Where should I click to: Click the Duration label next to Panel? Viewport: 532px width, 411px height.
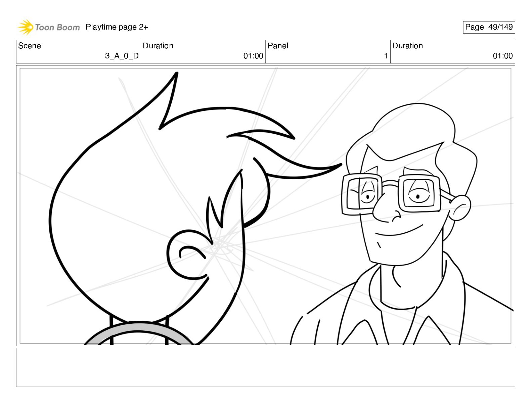pyautogui.click(x=408, y=46)
